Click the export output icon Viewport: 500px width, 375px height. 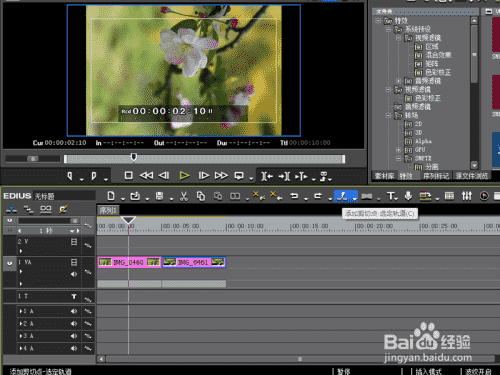click(425, 196)
